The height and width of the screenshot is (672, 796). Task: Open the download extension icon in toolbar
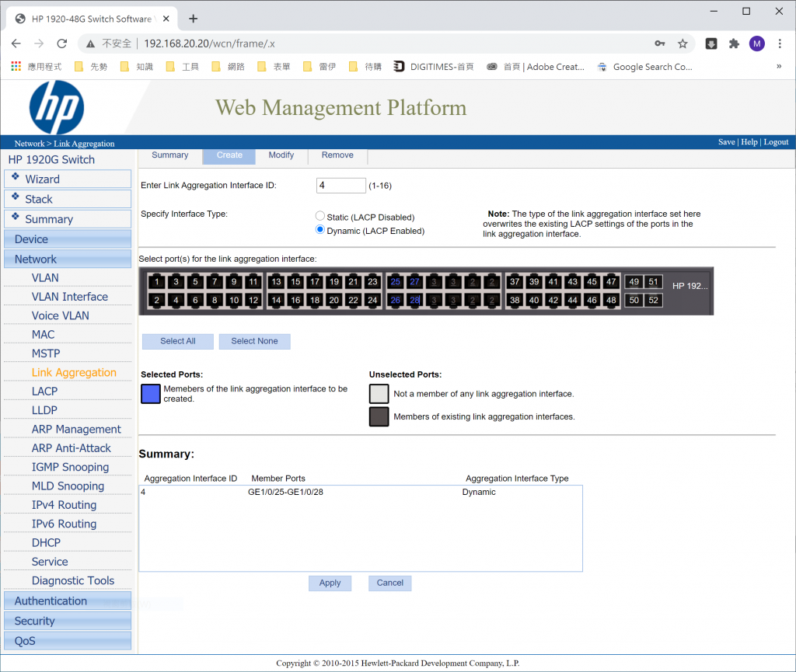click(x=711, y=44)
